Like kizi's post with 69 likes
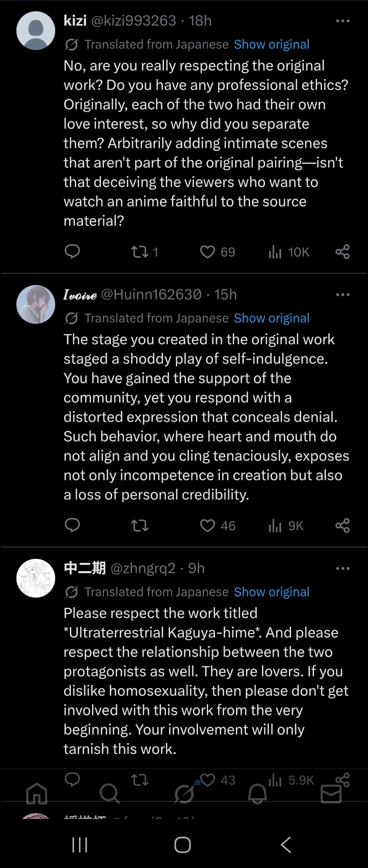368x868 pixels. coord(208,252)
